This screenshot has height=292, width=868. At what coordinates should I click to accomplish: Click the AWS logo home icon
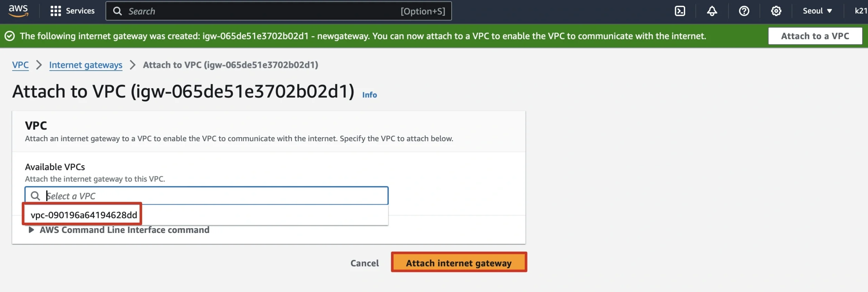18,11
